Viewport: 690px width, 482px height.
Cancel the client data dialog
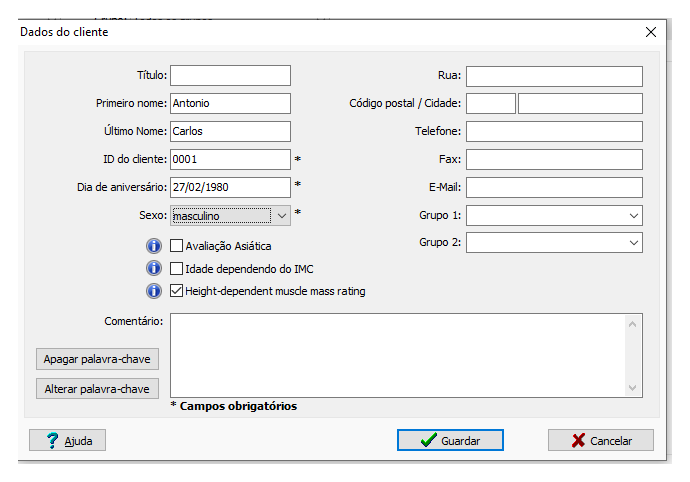point(601,440)
